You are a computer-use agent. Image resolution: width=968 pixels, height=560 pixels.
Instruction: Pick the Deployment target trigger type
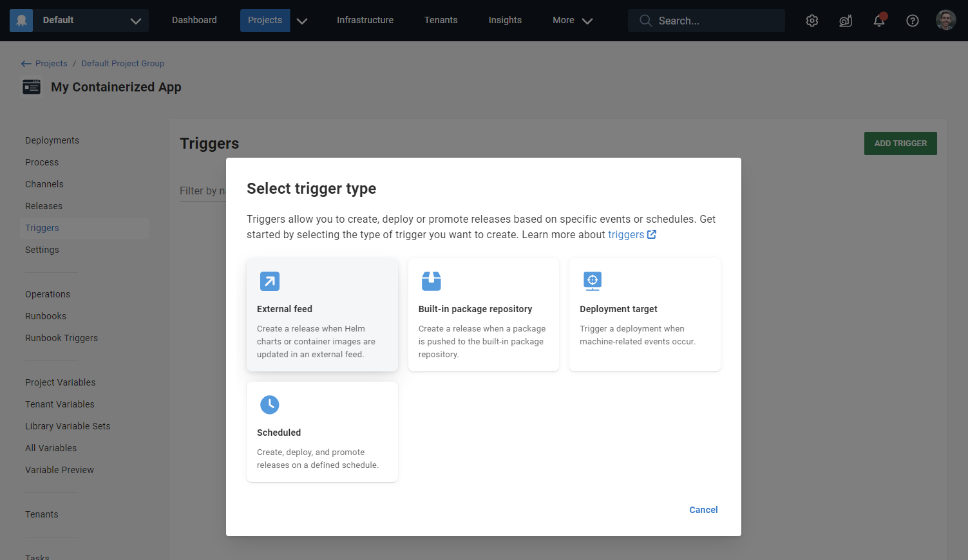click(644, 314)
